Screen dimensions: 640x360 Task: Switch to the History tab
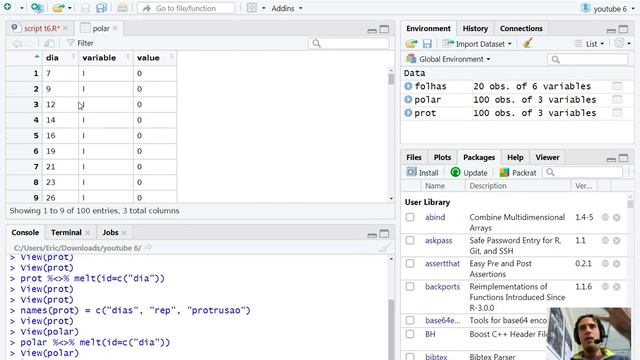(475, 29)
